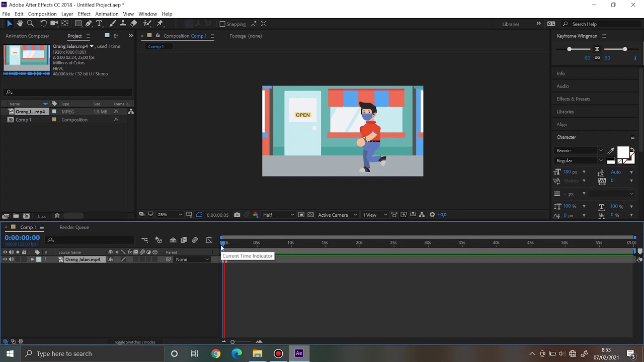The height and width of the screenshot is (362, 644).
Task: Open Parent None dropdown for layer
Action: point(192,259)
